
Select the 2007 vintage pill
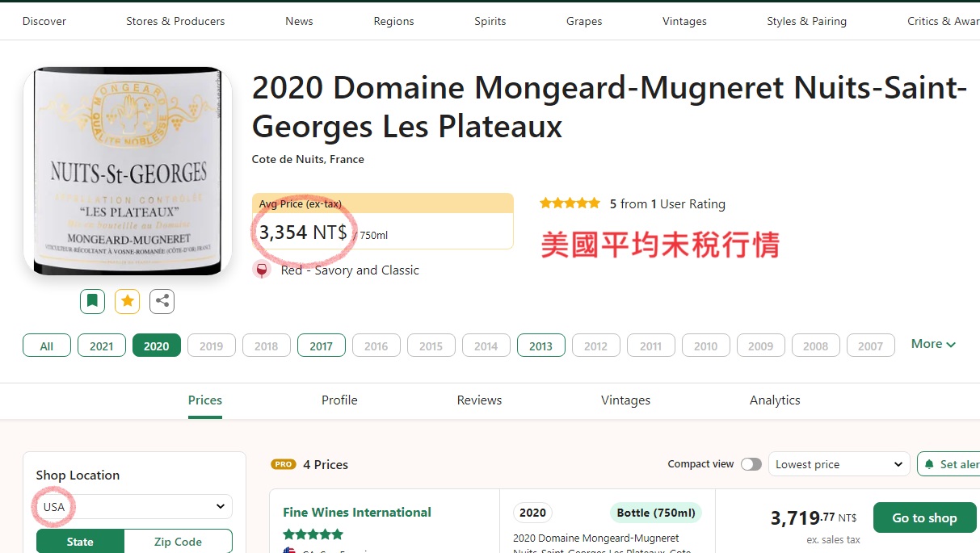pos(871,346)
